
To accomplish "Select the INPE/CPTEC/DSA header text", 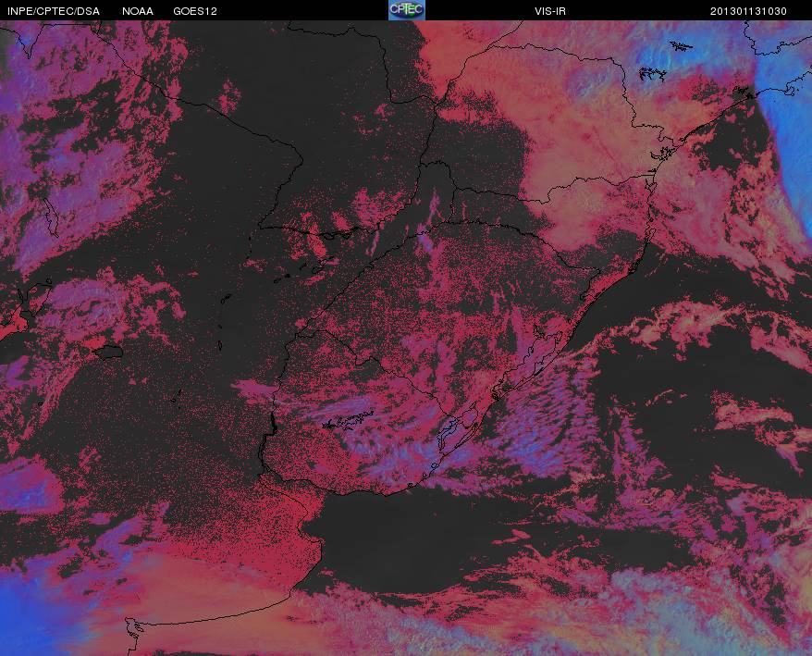I will tap(54, 11).
